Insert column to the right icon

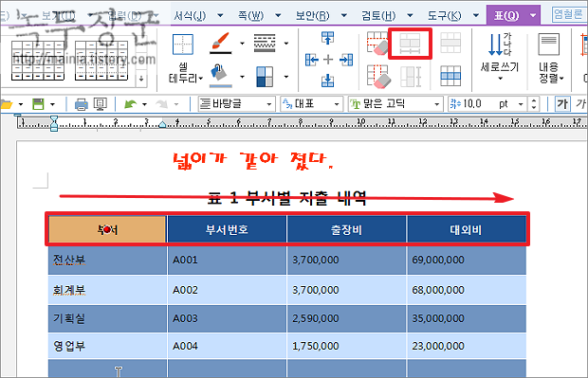(346, 59)
